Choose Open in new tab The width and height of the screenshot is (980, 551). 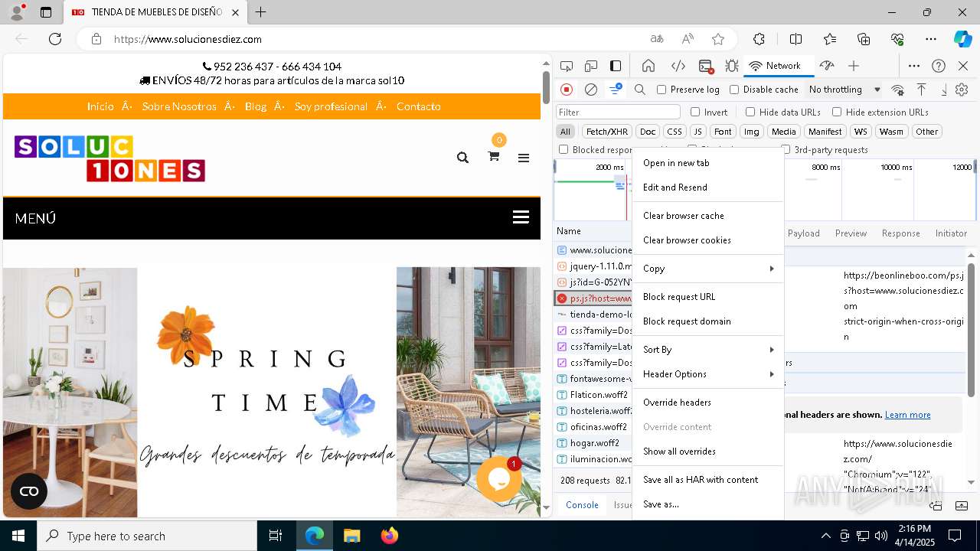pyautogui.click(x=708, y=163)
